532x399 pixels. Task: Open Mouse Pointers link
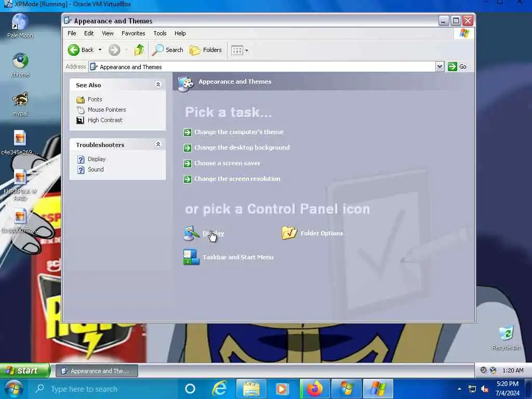tap(107, 110)
